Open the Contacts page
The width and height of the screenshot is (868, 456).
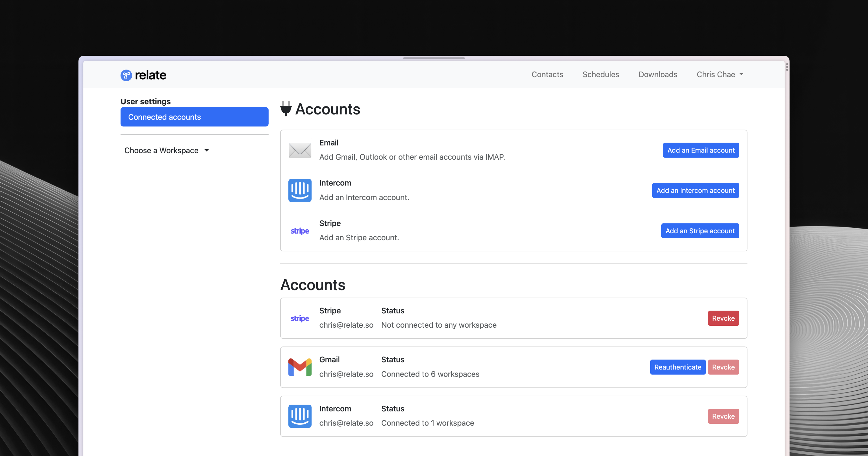pyautogui.click(x=547, y=74)
